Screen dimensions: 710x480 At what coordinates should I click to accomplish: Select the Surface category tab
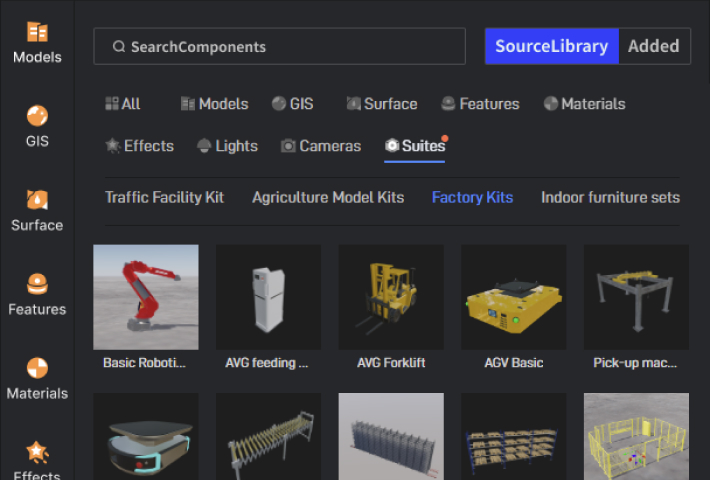[382, 104]
